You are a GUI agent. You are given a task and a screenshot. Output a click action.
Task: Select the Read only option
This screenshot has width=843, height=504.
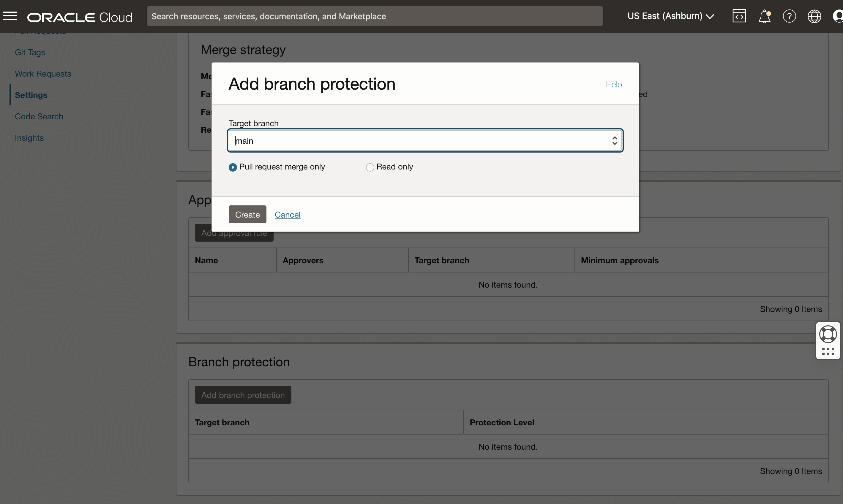[370, 167]
